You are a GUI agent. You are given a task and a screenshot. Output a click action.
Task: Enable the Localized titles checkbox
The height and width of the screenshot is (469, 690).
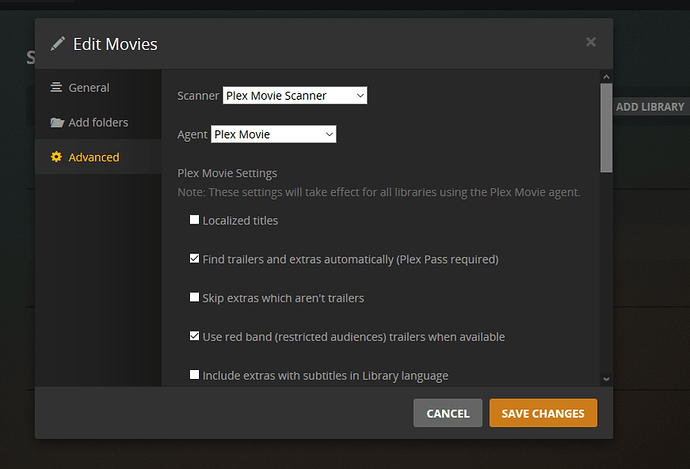194,220
